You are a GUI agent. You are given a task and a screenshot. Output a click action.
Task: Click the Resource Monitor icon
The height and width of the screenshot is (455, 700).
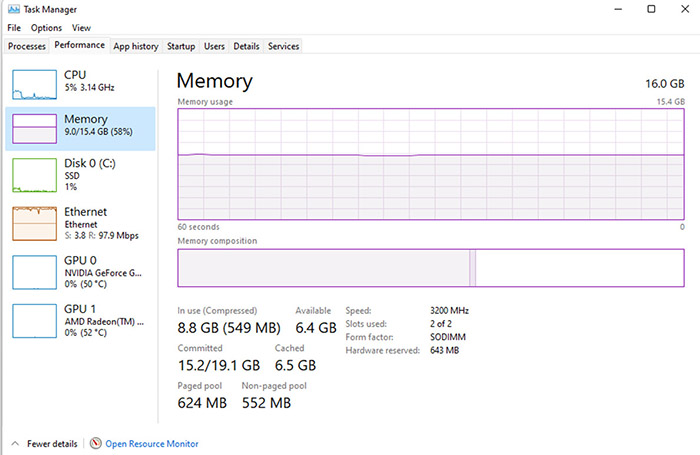click(x=96, y=443)
